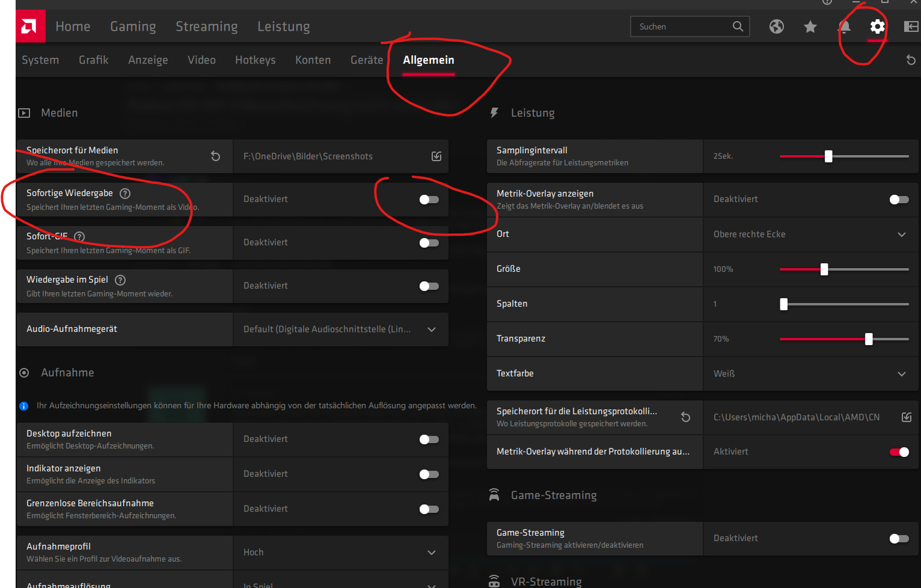Viewport: 921px width, 588px height.
Task: Open Textfarbe dropdown Weiß
Action: (811, 374)
